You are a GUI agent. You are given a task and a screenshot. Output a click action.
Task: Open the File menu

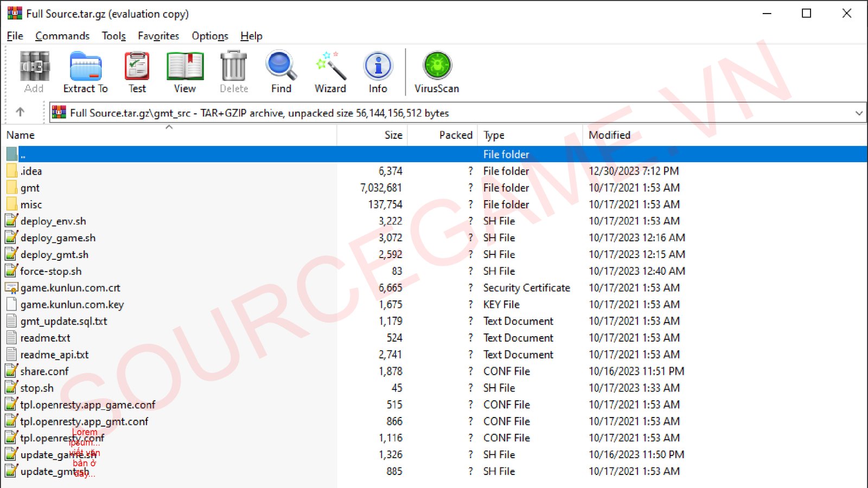(15, 36)
